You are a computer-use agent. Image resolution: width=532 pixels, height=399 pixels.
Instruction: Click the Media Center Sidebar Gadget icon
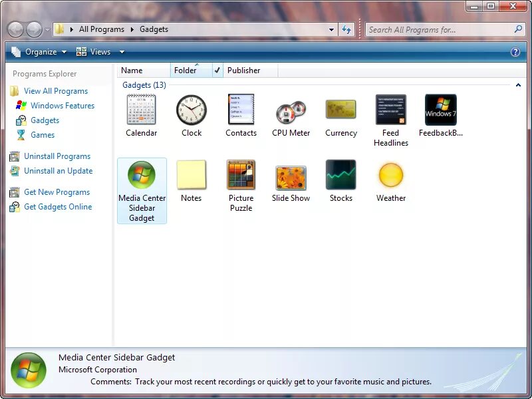coord(142,175)
